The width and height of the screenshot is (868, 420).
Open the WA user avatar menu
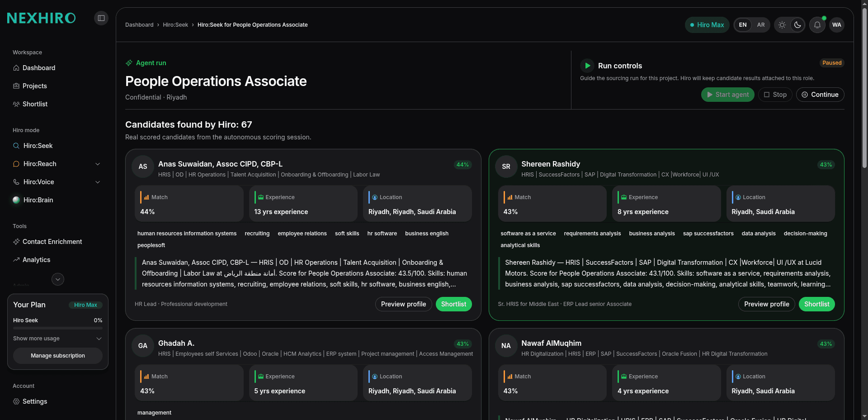837,25
